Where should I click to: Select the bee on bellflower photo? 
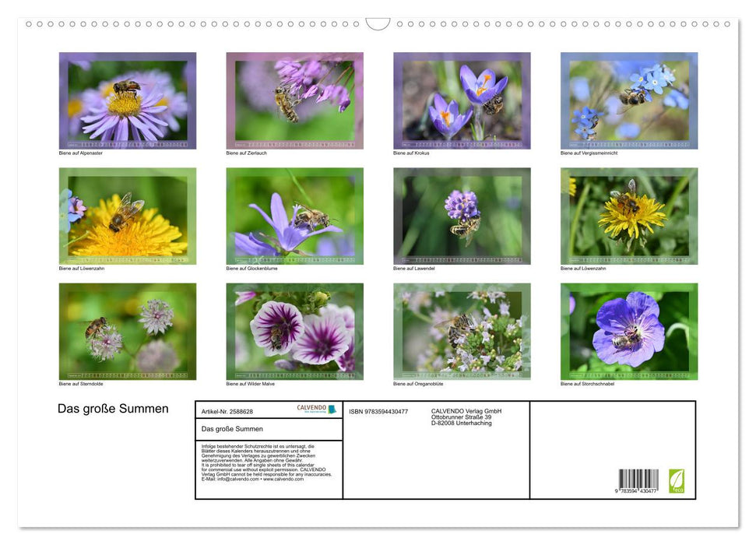tap(294, 216)
